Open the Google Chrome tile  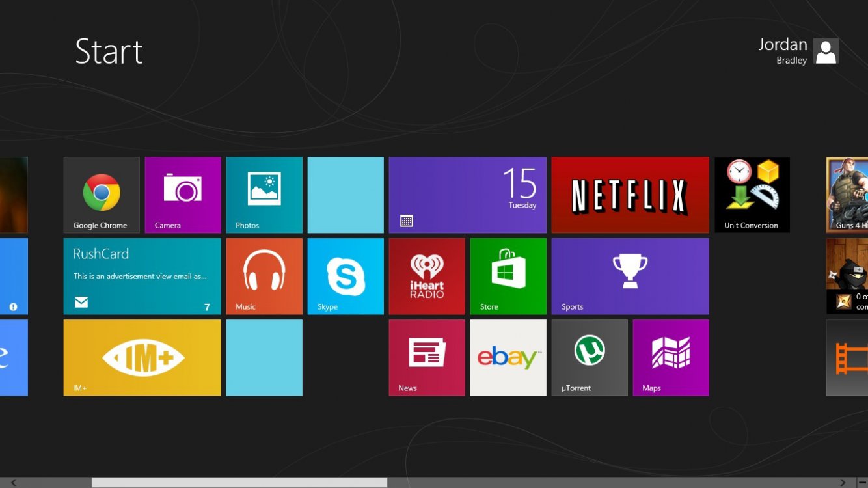102,195
